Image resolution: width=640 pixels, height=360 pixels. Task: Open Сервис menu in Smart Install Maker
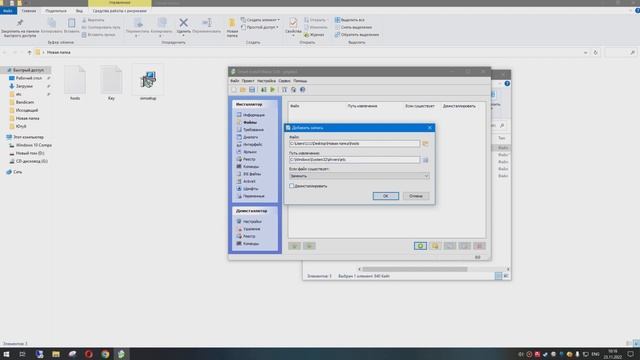point(284,81)
